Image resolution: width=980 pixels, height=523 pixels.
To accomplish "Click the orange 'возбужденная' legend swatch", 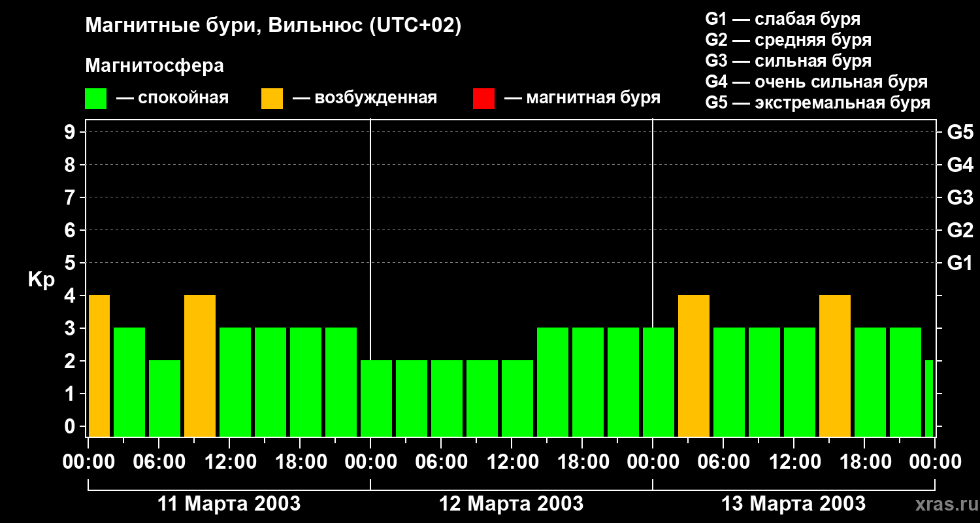I will pyautogui.click(x=272, y=99).
